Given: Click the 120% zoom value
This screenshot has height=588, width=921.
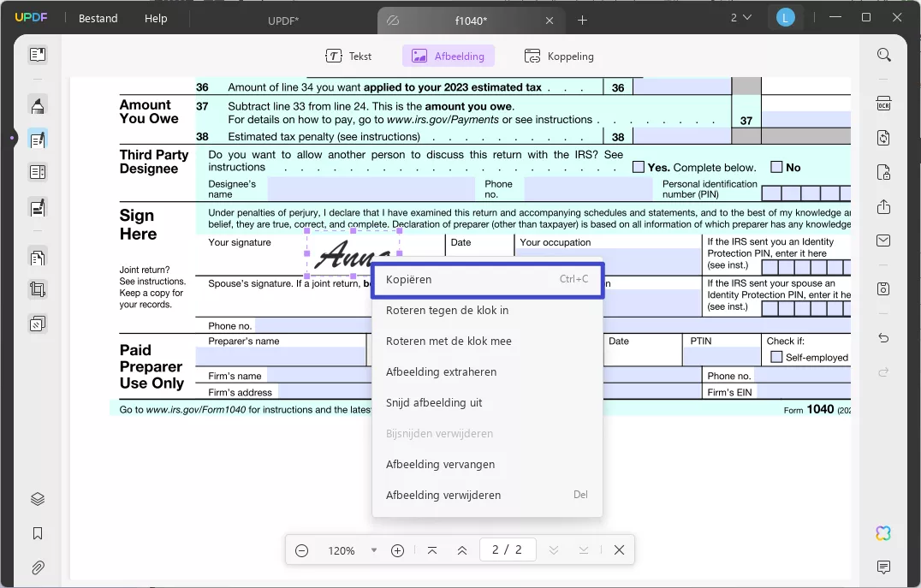Looking at the screenshot, I should 342,551.
